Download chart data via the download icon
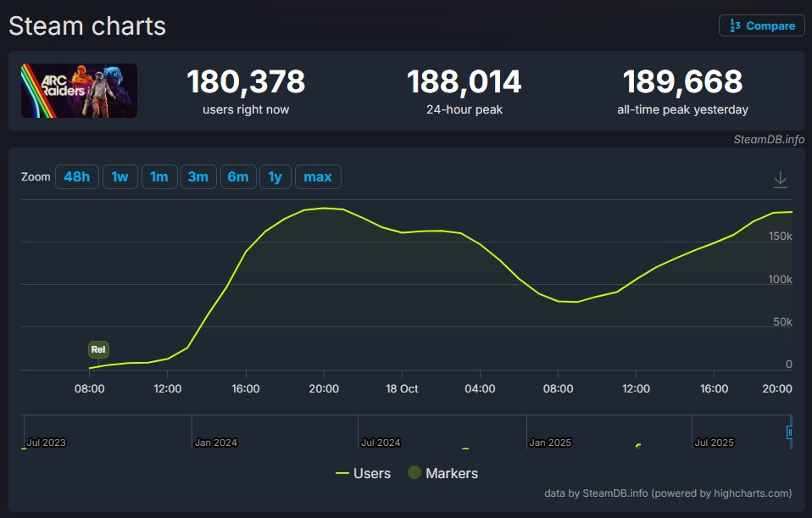 pos(780,180)
